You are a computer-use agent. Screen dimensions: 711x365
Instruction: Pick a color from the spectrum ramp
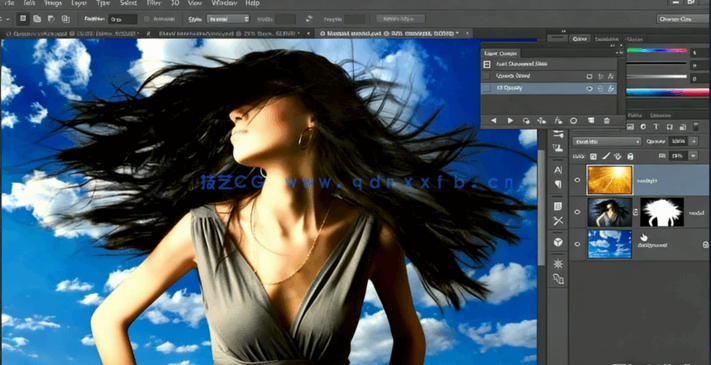pyautogui.click(x=667, y=92)
